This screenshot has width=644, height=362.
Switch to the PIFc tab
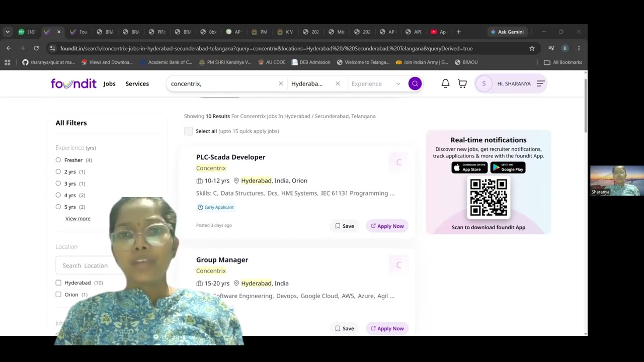click(x=157, y=32)
